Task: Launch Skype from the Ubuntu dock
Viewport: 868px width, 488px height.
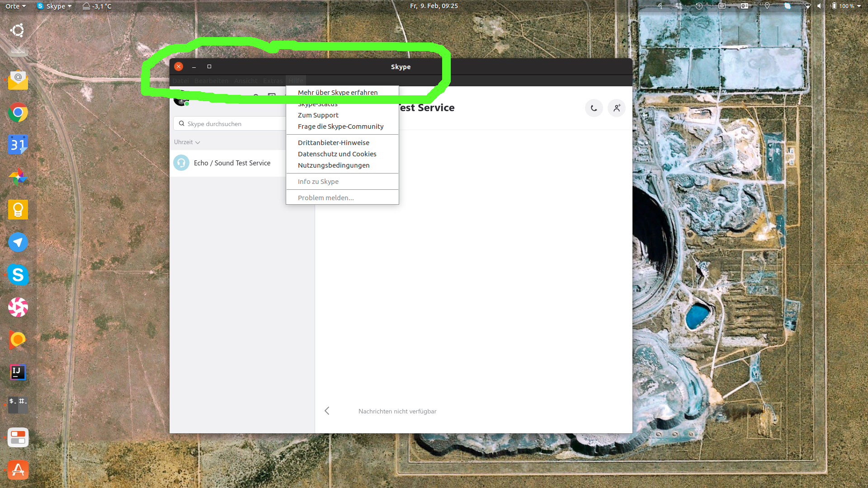Action: pyautogui.click(x=18, y=275)
